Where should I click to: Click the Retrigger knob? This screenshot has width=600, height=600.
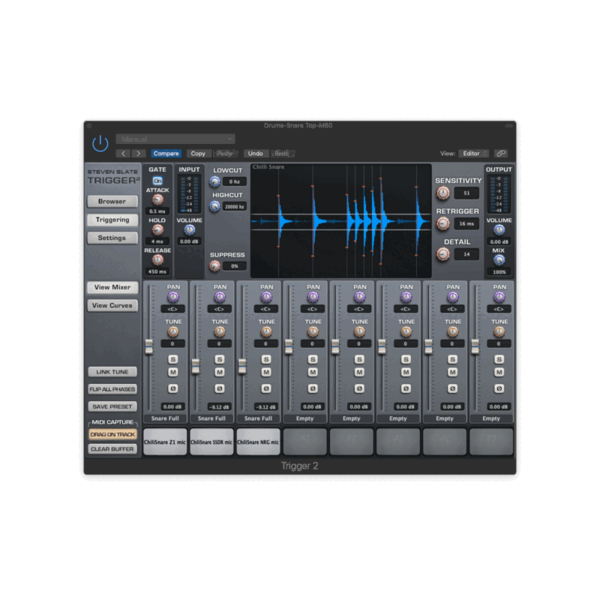(x=443, y=223)
